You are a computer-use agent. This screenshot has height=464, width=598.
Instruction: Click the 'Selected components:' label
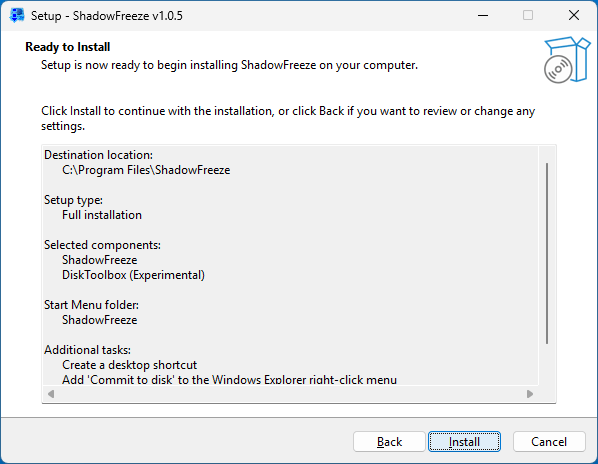click(102, 245)
